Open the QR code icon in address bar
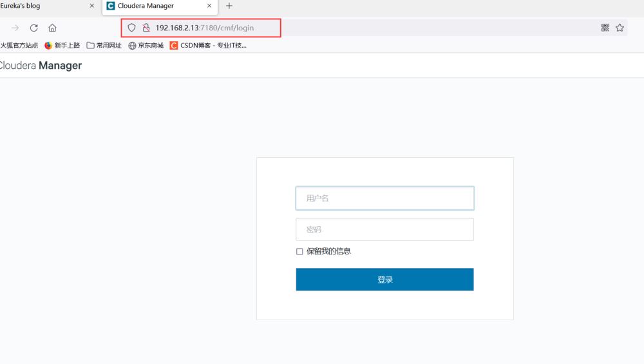This screenshot has height=364, width=644. 605,28
